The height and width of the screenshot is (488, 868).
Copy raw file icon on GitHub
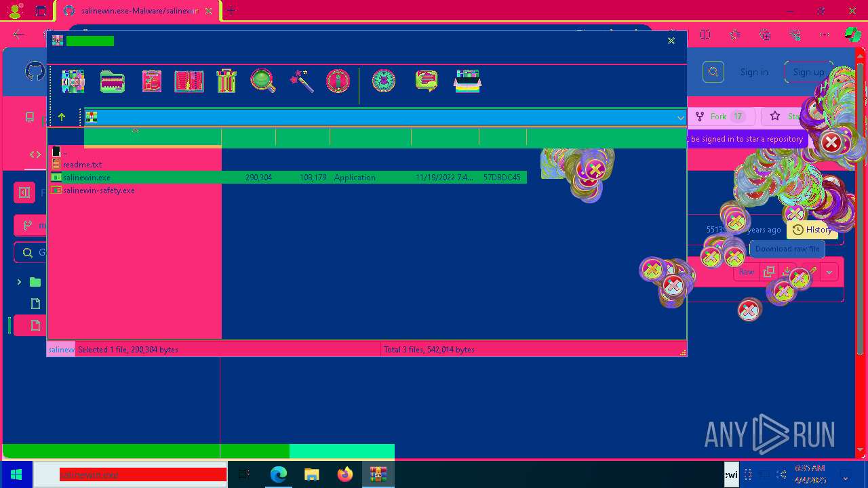point(769,272)
